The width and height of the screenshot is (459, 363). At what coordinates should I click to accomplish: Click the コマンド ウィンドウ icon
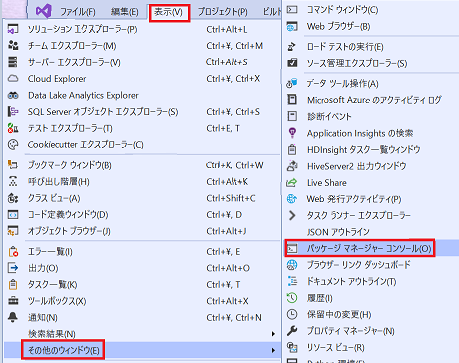click(292, 10)
